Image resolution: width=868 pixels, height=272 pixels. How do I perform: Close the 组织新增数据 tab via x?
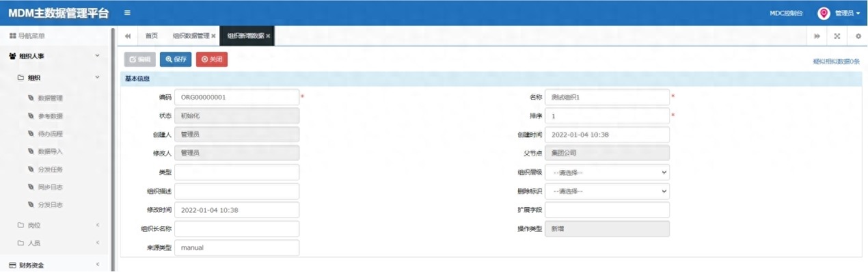[268, 36]
